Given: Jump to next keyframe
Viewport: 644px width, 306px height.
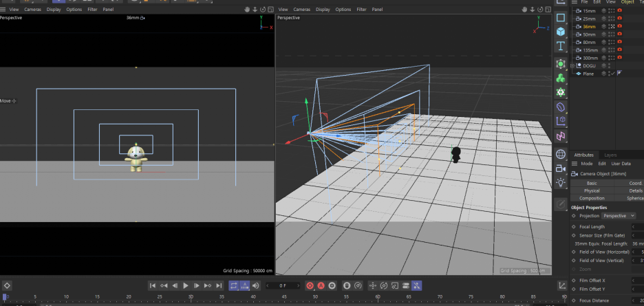Looking at the screenshot, I should tap(208, 285).
